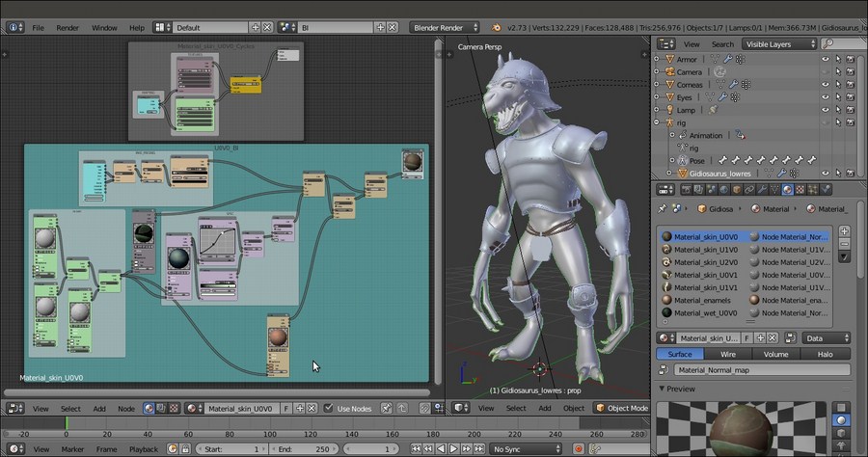Open the Help menu

coord(137,27)
